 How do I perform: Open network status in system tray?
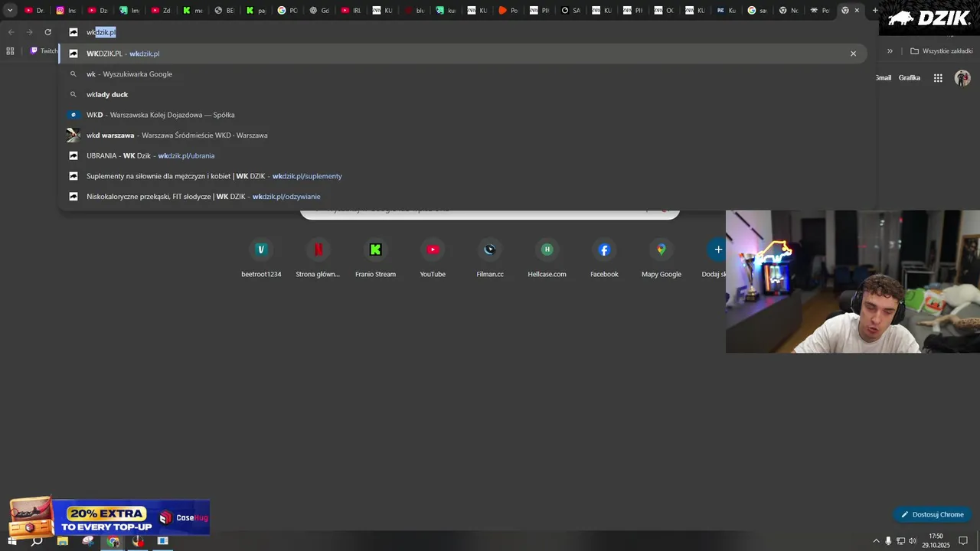coord(900,541)
